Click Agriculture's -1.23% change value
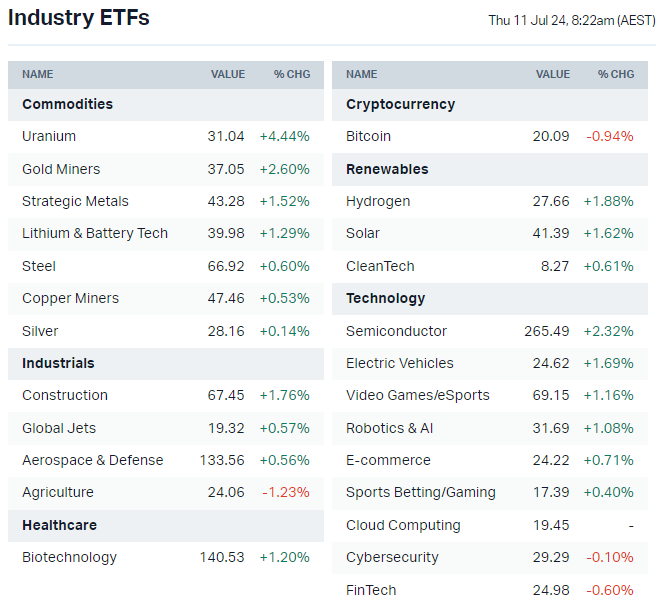The width and height of the screenshot is (662, 606). [284, 492]
